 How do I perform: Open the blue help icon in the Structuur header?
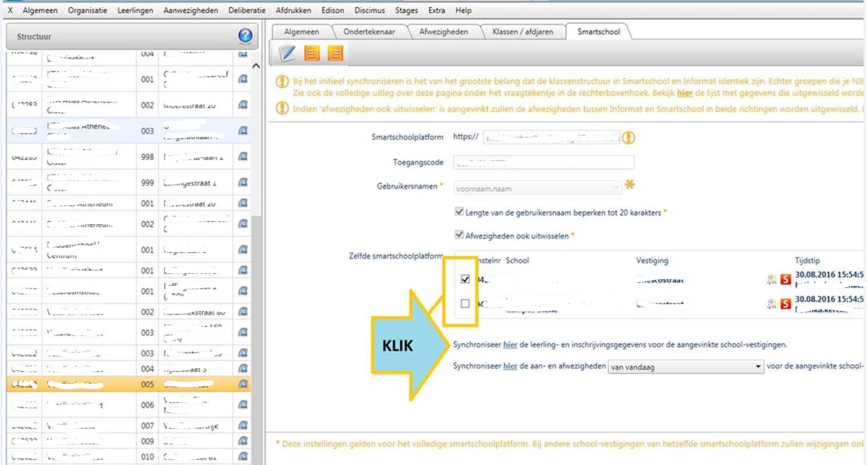245,36
